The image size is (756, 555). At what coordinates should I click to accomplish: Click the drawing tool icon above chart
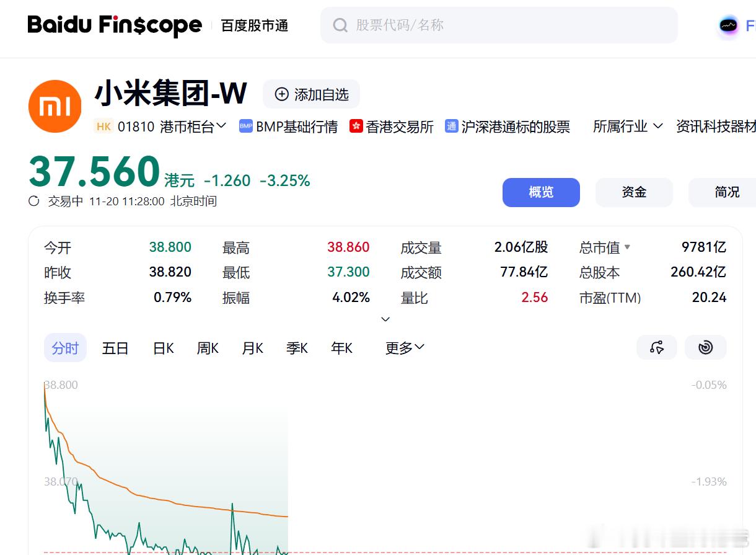pyautogui.click(x=657, y=347)
